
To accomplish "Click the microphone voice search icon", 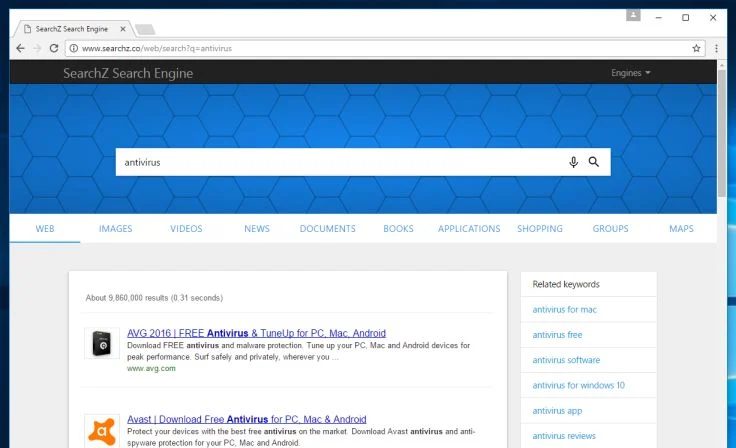I will pos(573,162).
